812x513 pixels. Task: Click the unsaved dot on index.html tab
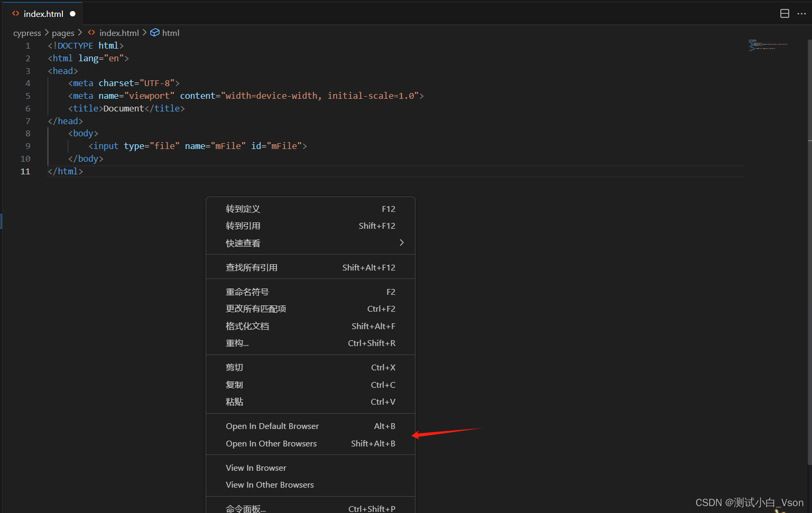(x=72, y=14)
